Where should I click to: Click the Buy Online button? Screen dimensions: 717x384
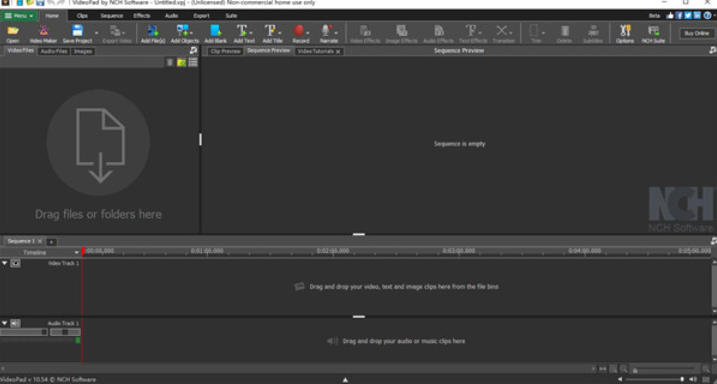click(x=696, y=33)
